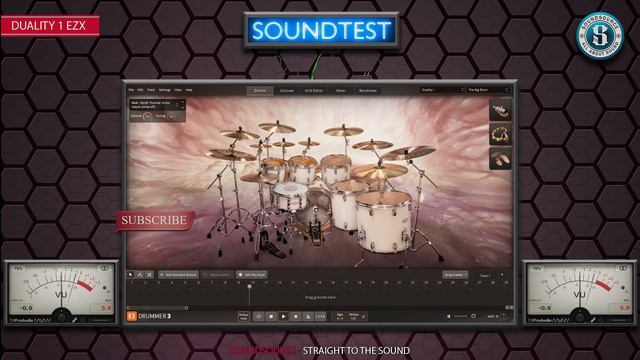The width and height of the screenshot is (640, 360).
Task: Click the timeline playhead marker
Action: (x=249, y=287)
